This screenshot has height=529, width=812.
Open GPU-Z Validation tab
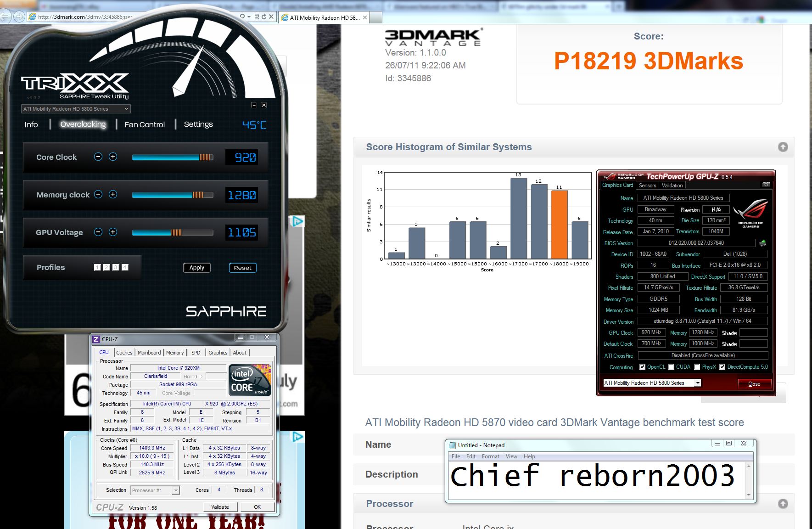click(672, 186)
